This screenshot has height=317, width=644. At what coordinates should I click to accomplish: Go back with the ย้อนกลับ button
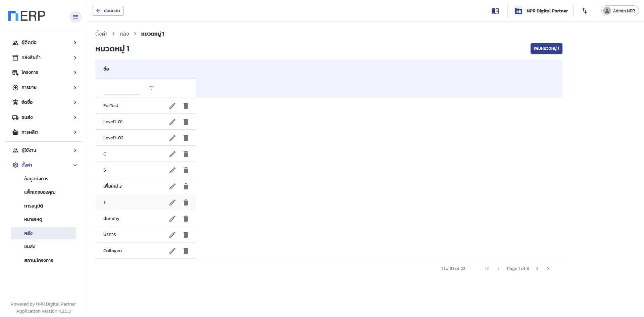click(x=108, y=11)
